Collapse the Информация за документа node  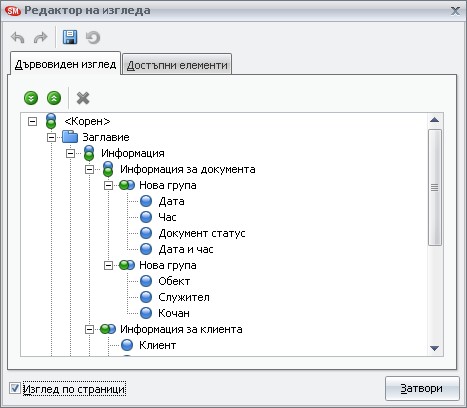89,169
